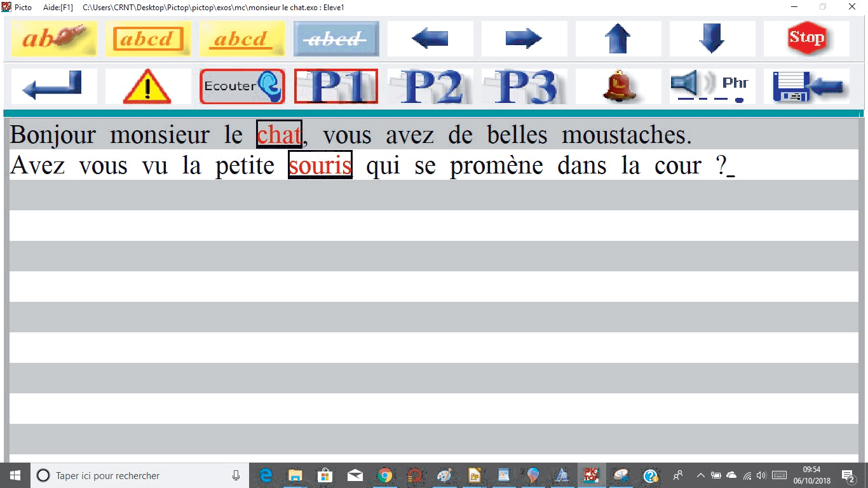This screenshot has width=868, height=488.
Task: Select the underlined 'abcd' tool
Action: pos(242,39)
